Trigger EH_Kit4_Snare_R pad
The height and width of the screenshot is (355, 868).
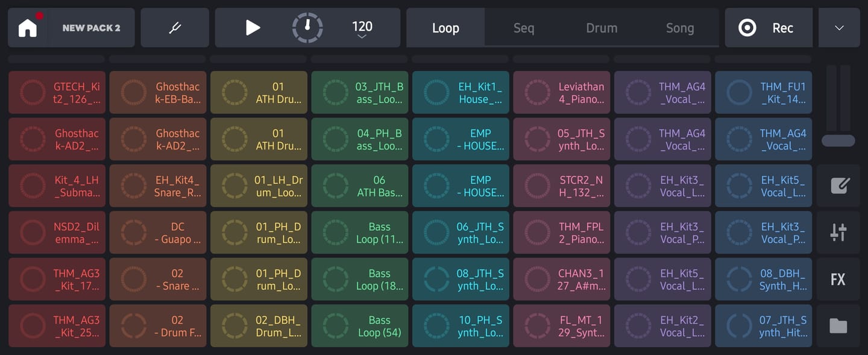(x=158, y=186)
